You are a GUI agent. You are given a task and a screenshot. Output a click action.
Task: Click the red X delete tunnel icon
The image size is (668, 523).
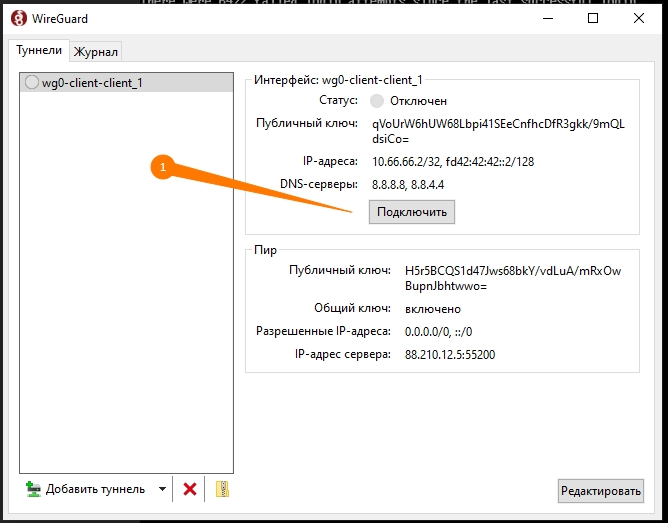pyautogui.click(x=190, y=489)
